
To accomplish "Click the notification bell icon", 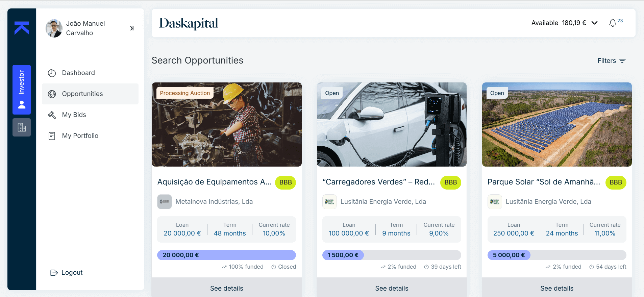I will (x=613, y=23).
